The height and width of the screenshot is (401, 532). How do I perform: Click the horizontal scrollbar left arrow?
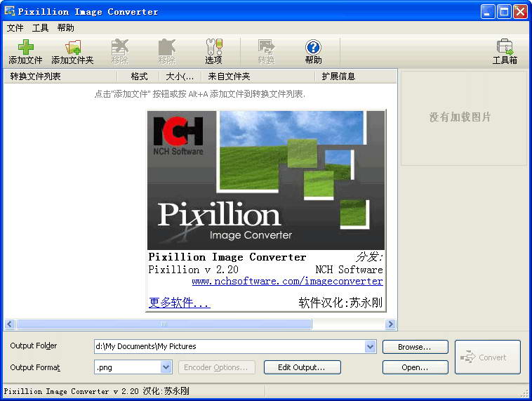(x=10, y=324)
